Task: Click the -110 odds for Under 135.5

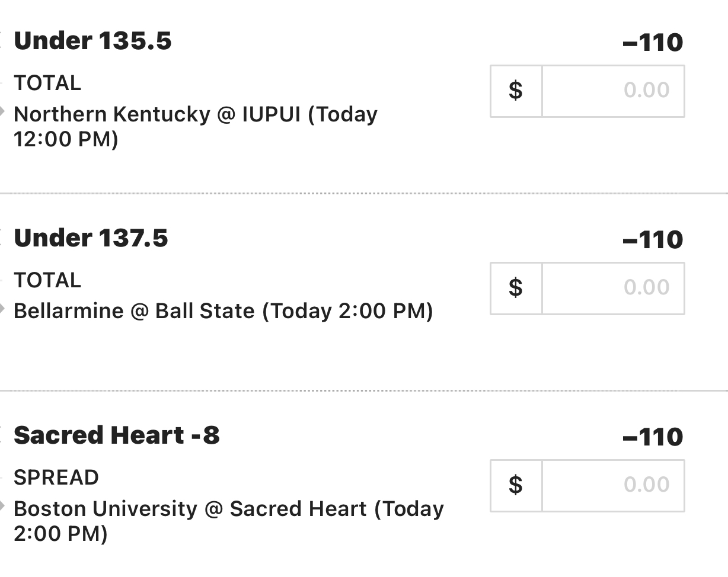Action: coord(653,43)
